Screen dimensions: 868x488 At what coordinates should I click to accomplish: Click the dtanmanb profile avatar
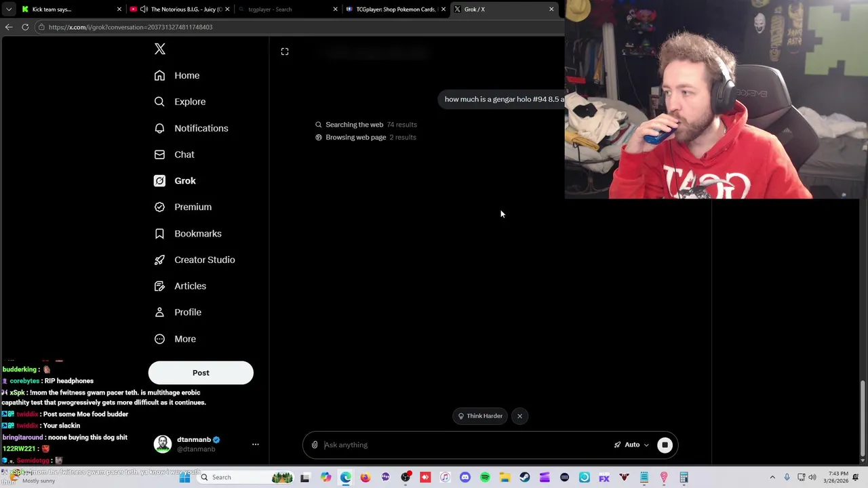click(163, 444)
